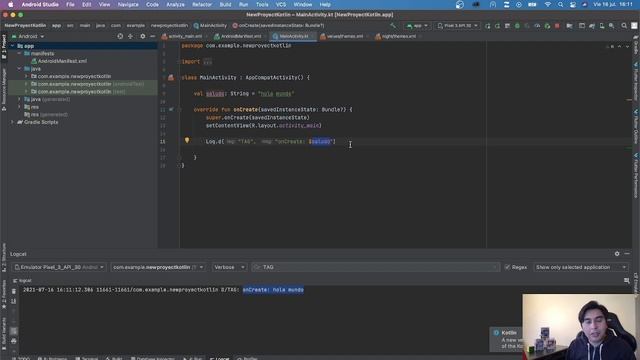Click the red Stop button in toolbar
Image resolution: width=640 pixels, height=360 pixels.
pos(557,25)
